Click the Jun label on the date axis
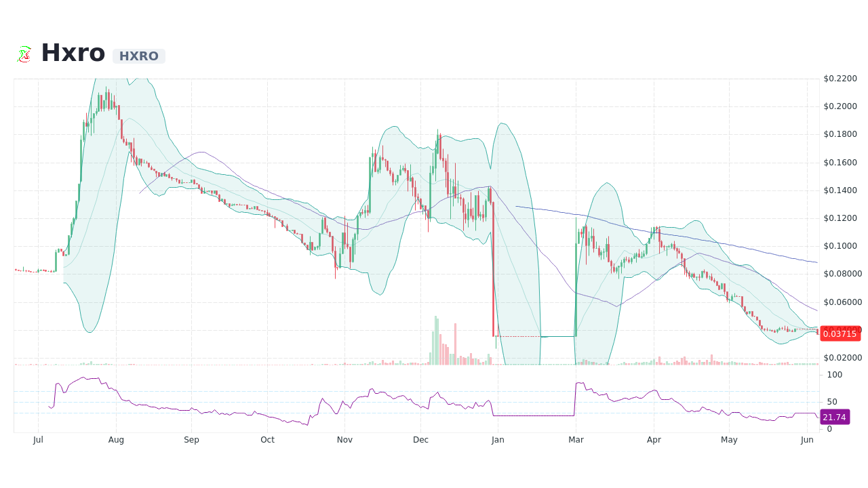Viewport: 868px width, 488px height. pos(807,439)
